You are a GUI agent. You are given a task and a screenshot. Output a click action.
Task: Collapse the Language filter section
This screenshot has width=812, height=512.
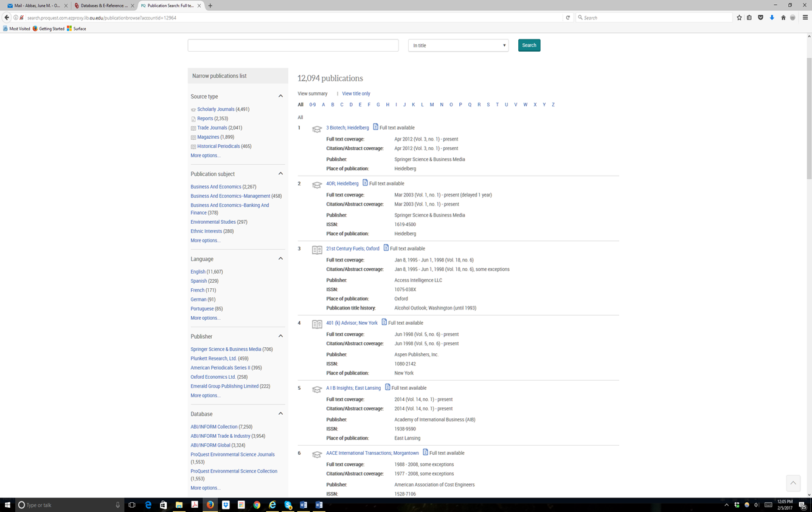click(x=280, y=258)
